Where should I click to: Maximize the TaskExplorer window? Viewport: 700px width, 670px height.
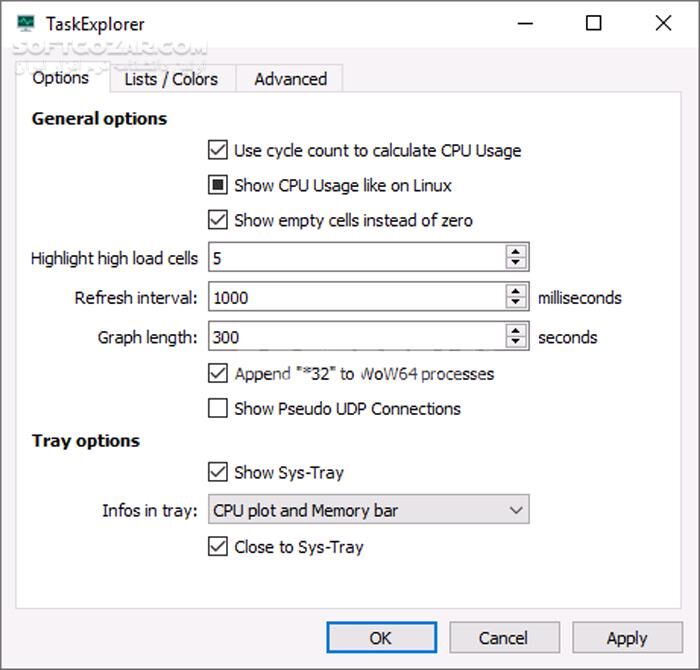pos(594,24)
